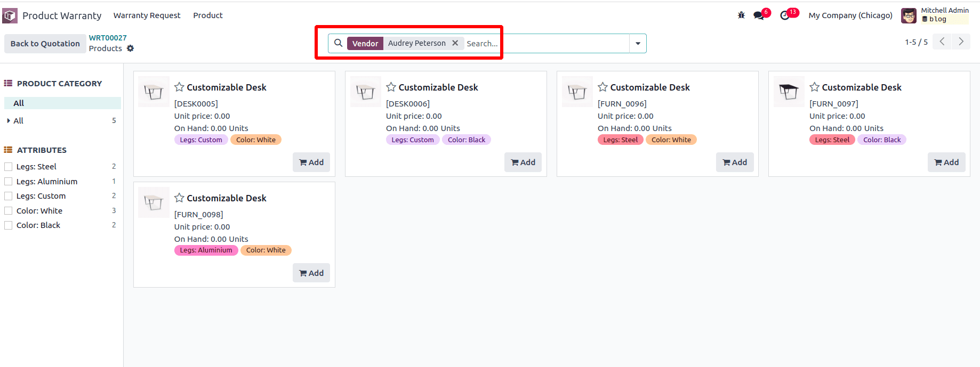Click Color: Black tag on DESK0006
The image size is (980, 367).
(x=467, y=140)
